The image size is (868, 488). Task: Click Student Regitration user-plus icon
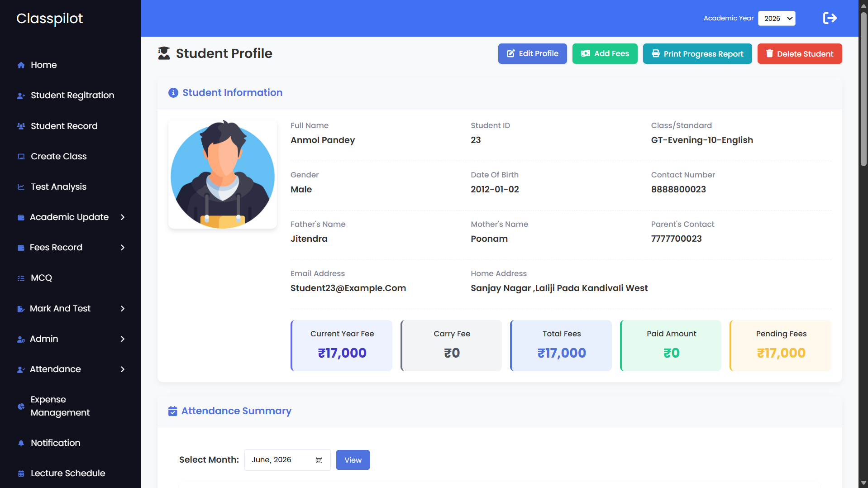tap(21, 96)
